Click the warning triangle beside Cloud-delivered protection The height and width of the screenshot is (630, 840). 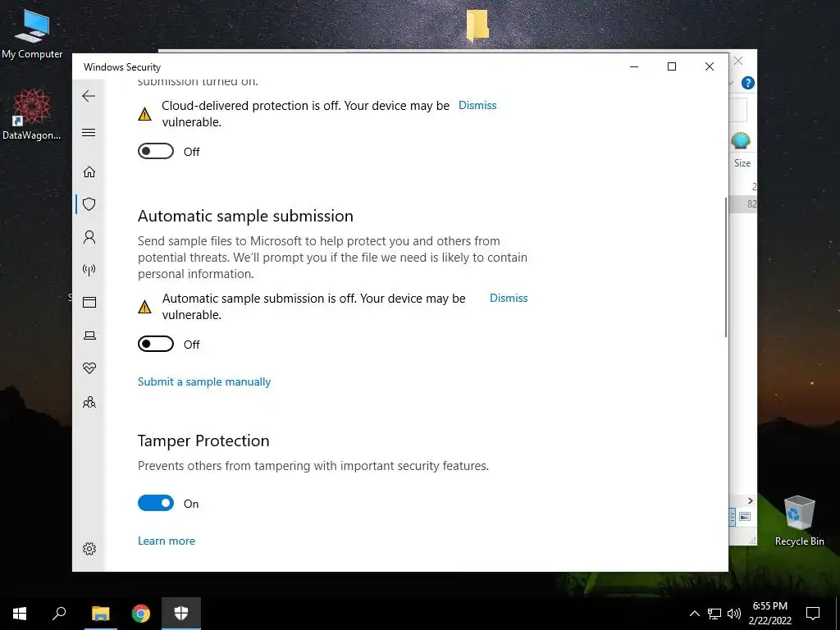click(x=144, y=113)
